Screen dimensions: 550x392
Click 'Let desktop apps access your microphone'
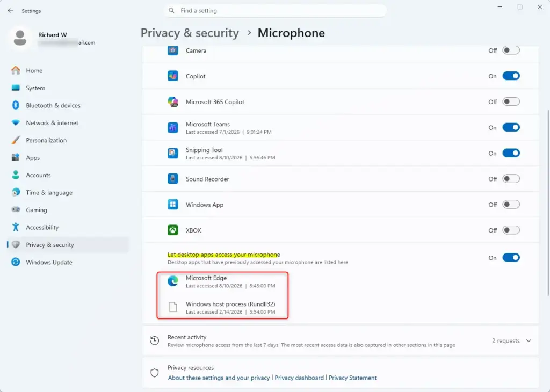[x=224, y=255]
